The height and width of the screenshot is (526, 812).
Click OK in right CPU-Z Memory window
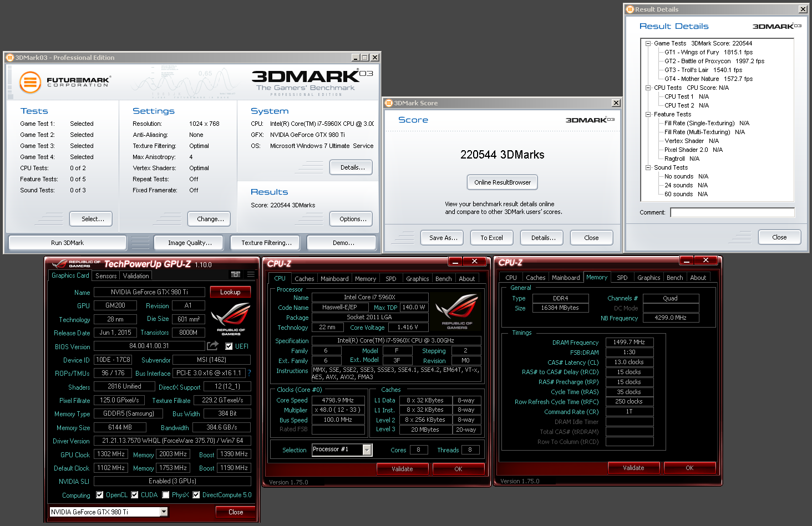pyautogui.click(x=689, y=467)
